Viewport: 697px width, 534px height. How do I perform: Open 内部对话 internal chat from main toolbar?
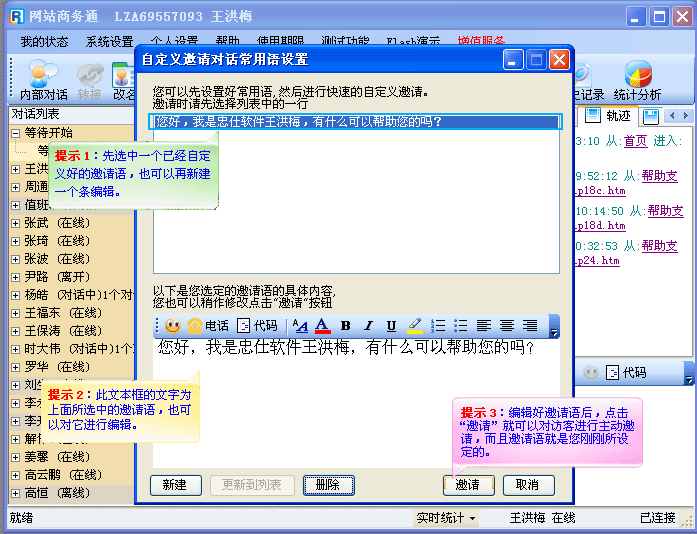click(x=44, y=82)
